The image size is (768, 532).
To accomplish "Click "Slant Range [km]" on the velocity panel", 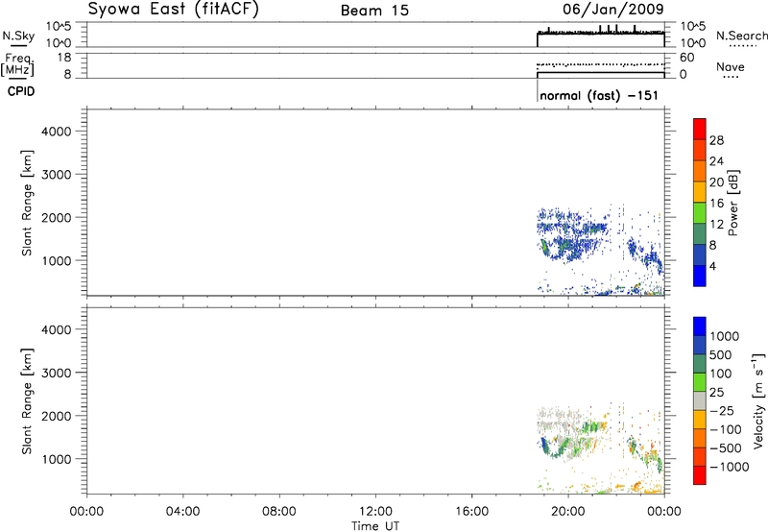I will [x=27, y=401].
